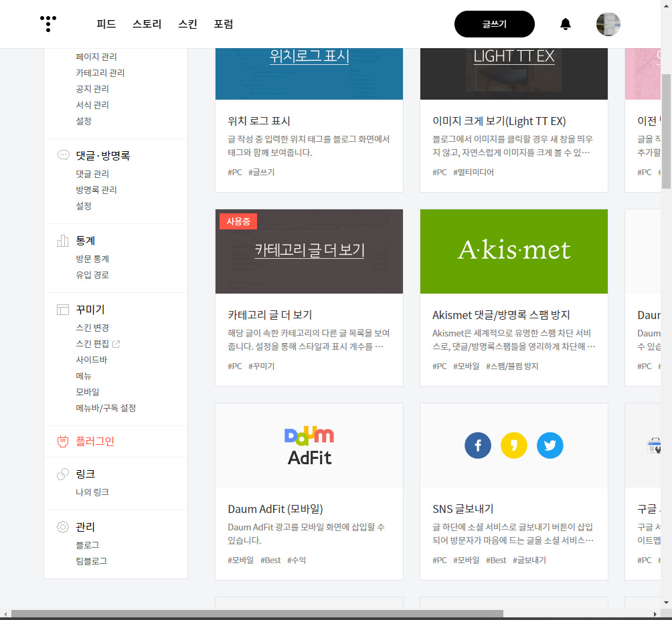
Task: Open 메뉴 under 꾸미기
Action: point(84,376)
